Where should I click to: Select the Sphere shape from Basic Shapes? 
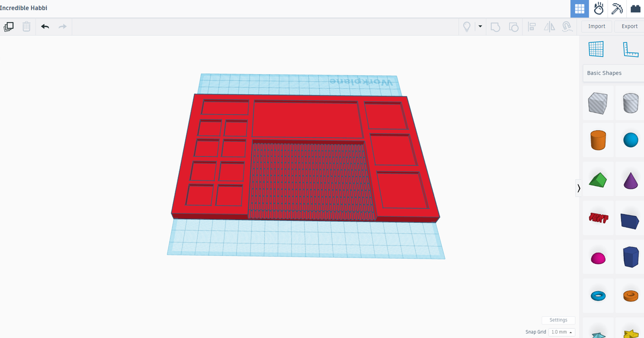[630, 139]
